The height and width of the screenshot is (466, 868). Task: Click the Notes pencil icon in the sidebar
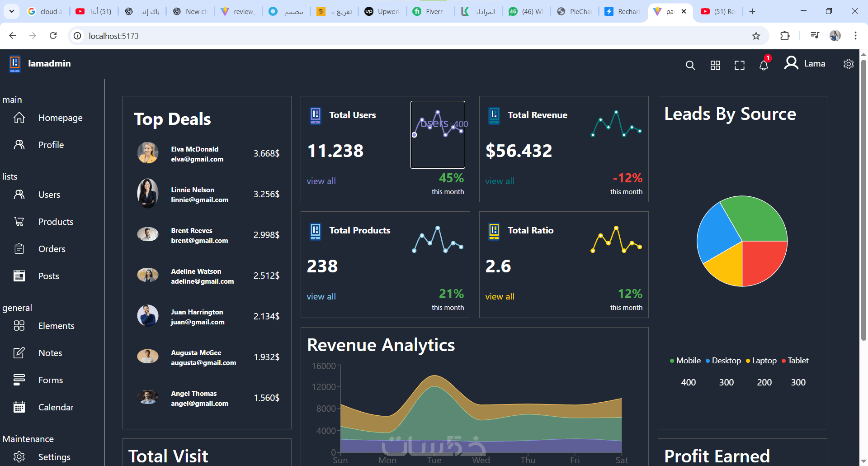(19, 352)
